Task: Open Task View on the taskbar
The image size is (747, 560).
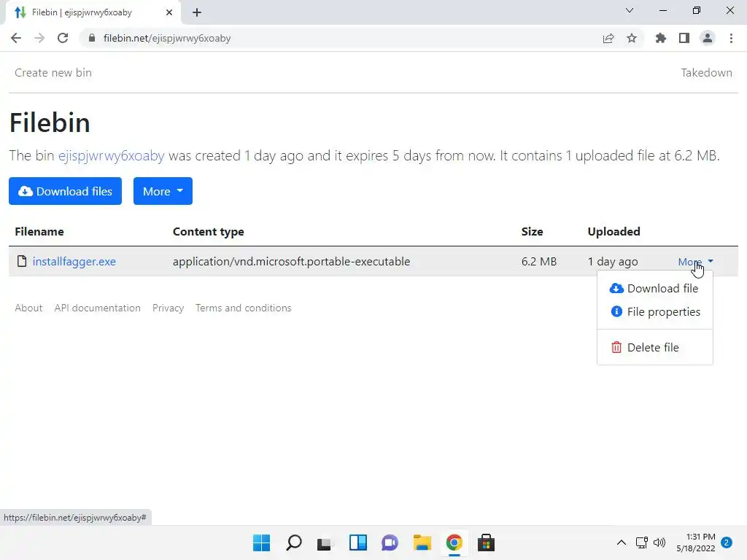Action: point(325,542)
